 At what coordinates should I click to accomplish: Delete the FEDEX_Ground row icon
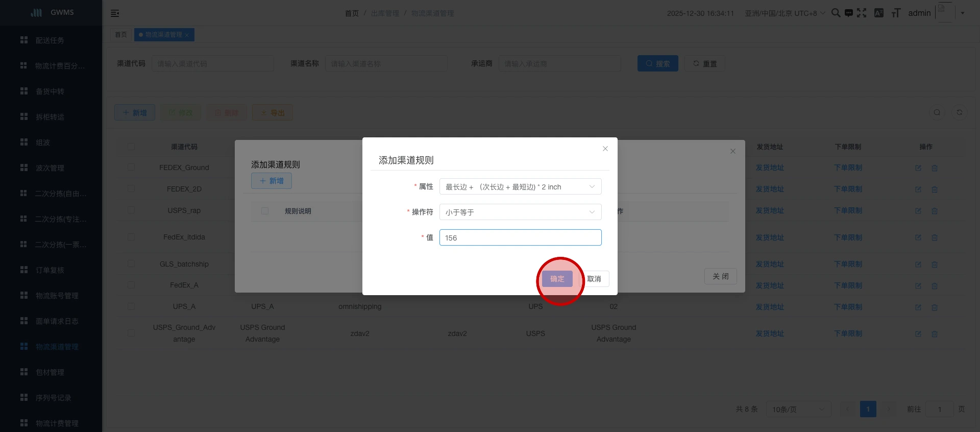point(935,168)
